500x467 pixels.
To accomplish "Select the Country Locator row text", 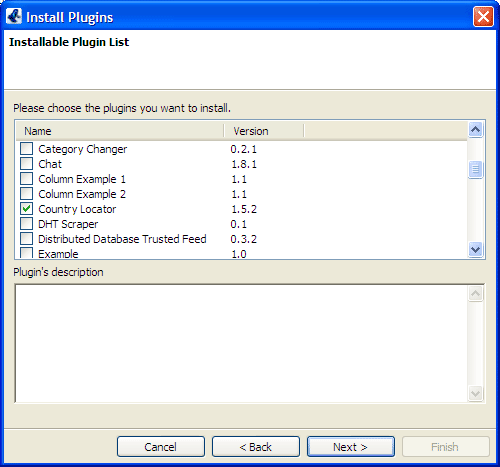I will click(77, 209).
